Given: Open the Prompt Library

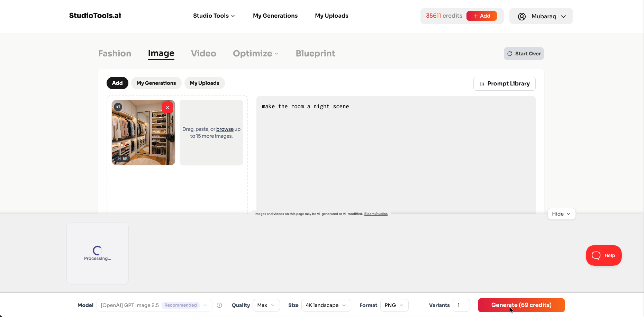Looking at the screenshot, I should [505, 84].
